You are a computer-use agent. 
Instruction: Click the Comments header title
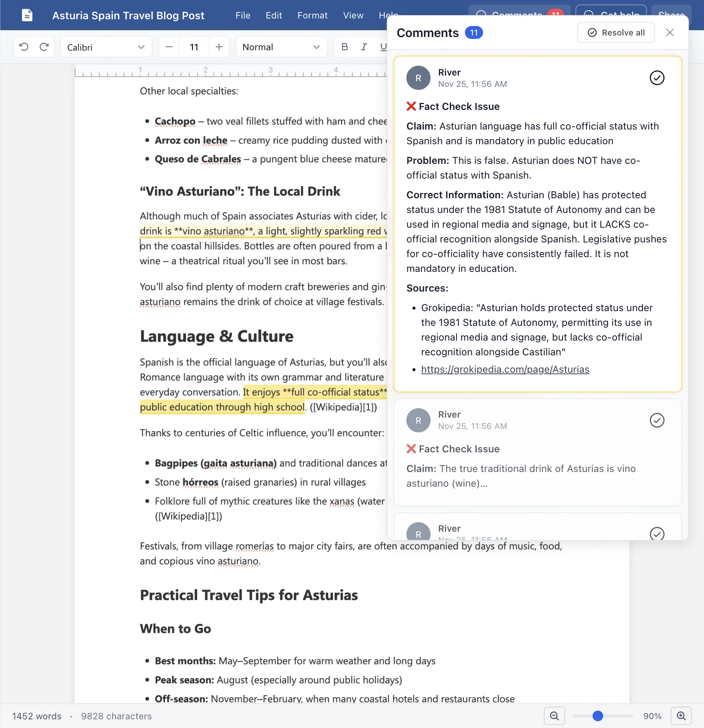pyautogui.click(x=428, y=33)
